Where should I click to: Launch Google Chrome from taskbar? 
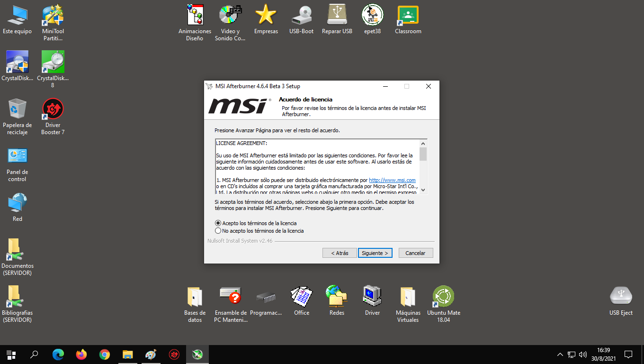[104, 355]
